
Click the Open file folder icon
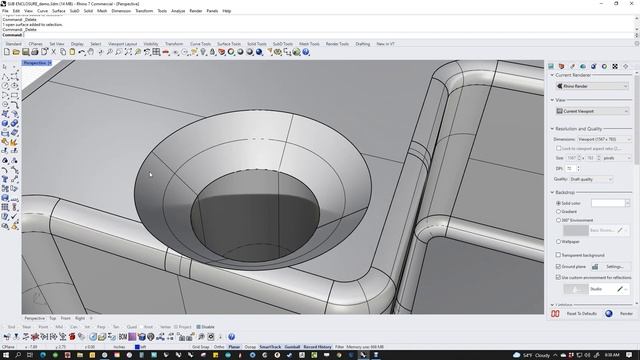pos(16,52)
